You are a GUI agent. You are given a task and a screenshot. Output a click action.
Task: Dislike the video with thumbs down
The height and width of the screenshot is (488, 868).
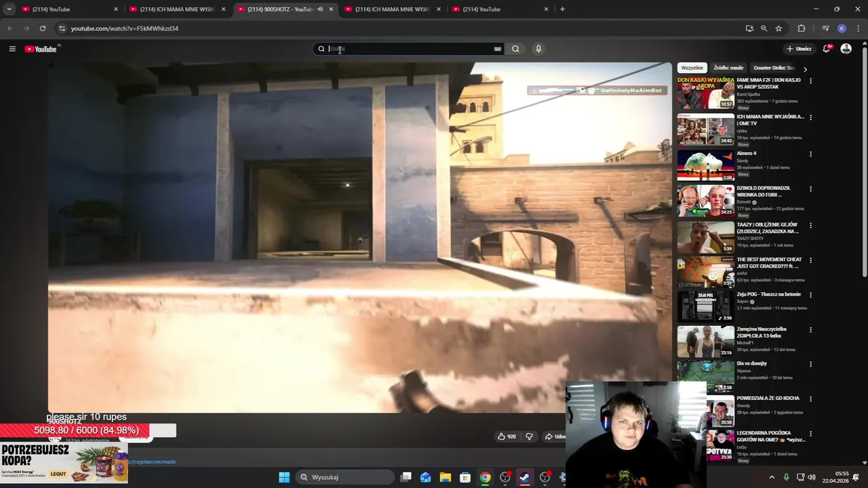pyautogui.click(x=530, y=436)
